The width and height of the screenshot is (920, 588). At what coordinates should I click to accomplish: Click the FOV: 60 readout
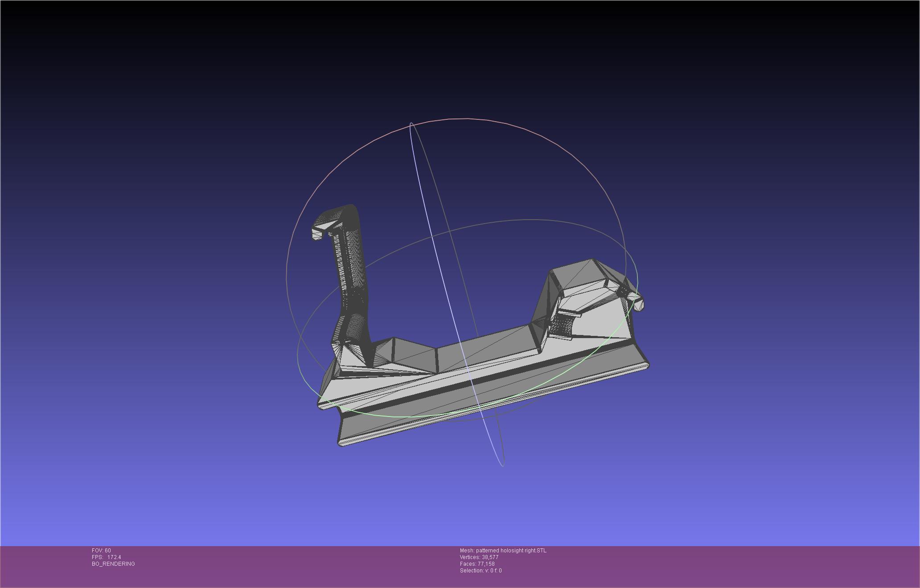pos(101,551)
